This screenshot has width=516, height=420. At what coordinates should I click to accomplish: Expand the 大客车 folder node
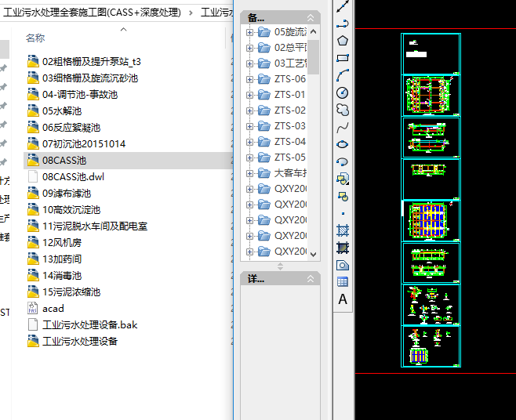click(x=250, y=173)
